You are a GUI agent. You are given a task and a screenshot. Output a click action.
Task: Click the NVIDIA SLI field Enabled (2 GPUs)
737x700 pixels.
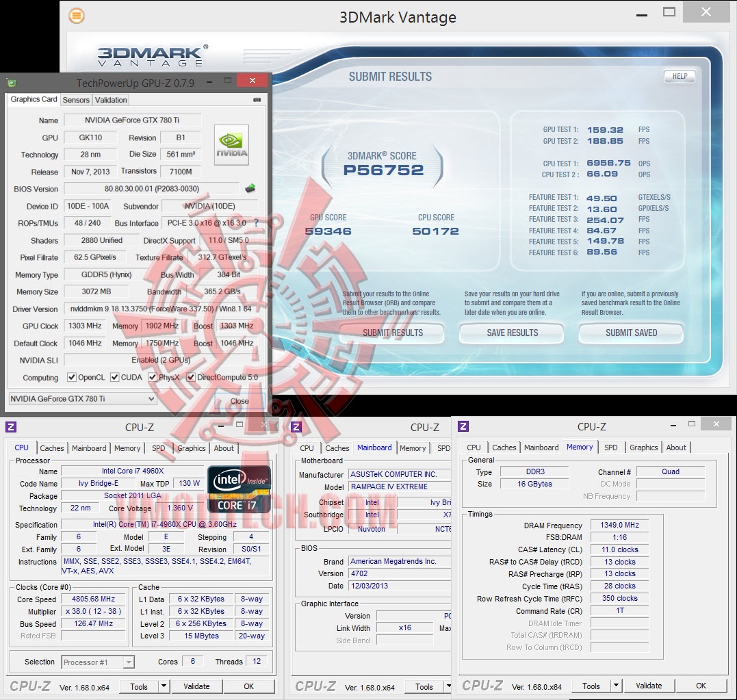click(161, 360)
